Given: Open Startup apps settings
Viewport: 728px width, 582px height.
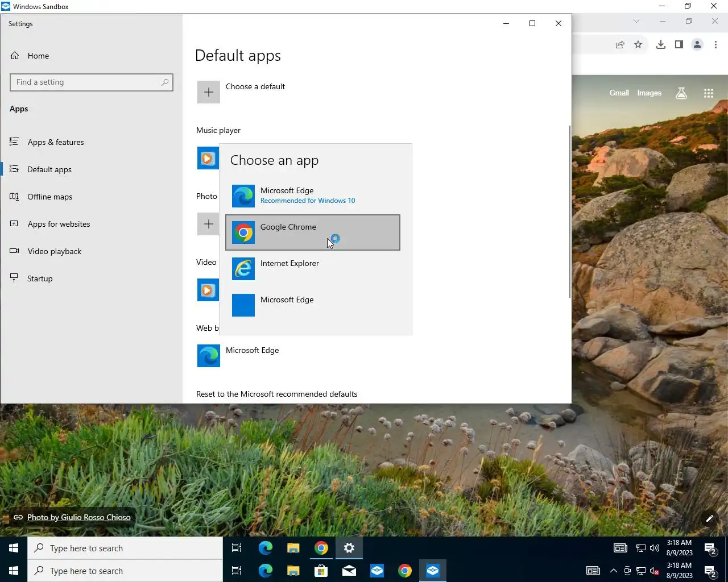Looking at the screenshot, I should (x=91, y=278).
